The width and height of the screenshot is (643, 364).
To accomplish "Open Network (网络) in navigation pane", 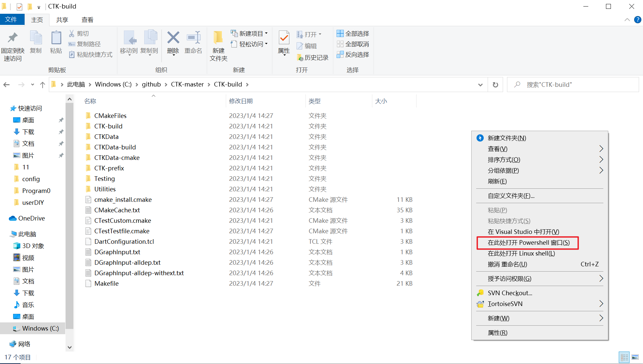I will pos(24,344).
